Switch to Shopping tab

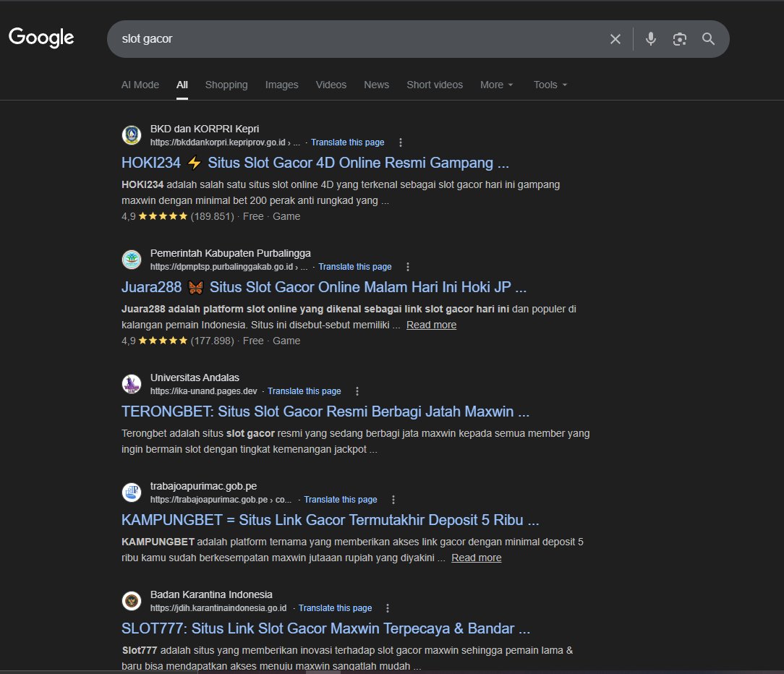click(x=226, y=85)
